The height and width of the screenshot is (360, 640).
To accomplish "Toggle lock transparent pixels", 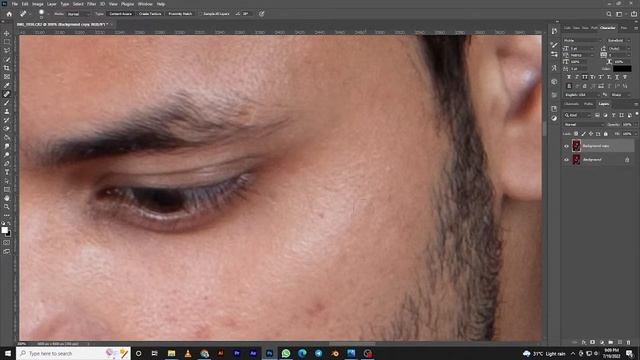I will (576, 134).
